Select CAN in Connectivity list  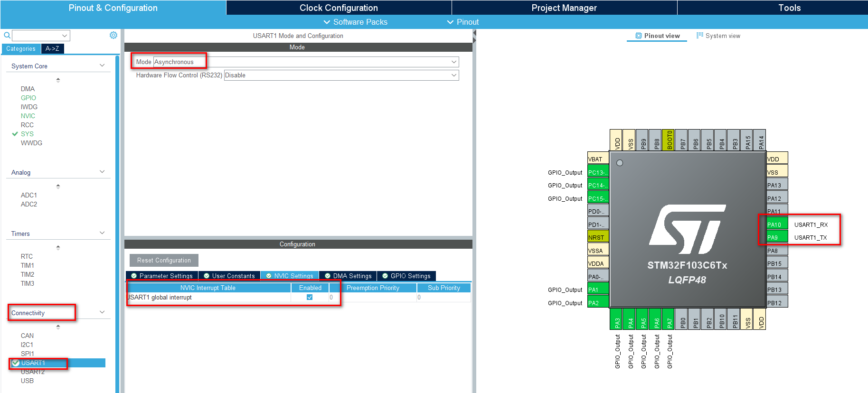click(x=27, y=336)
